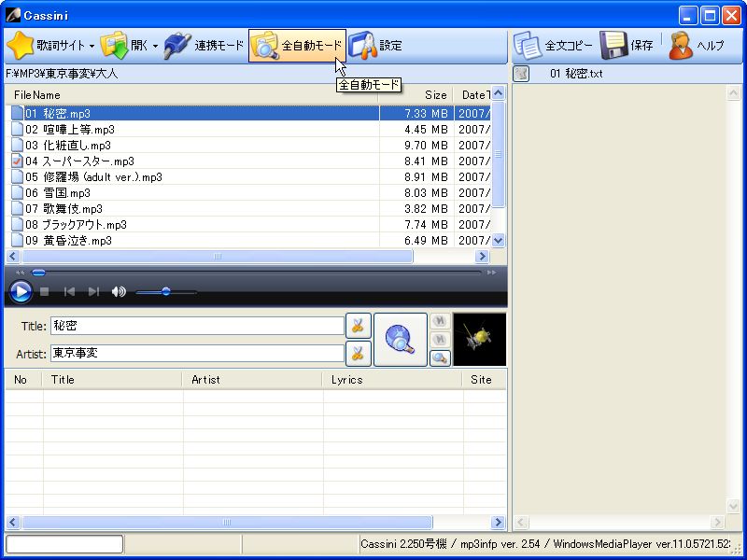This screenshot has height=560, width=747.
Task: Expand the 歌詞サイト dropdown arrow
Action: (92, 46)
